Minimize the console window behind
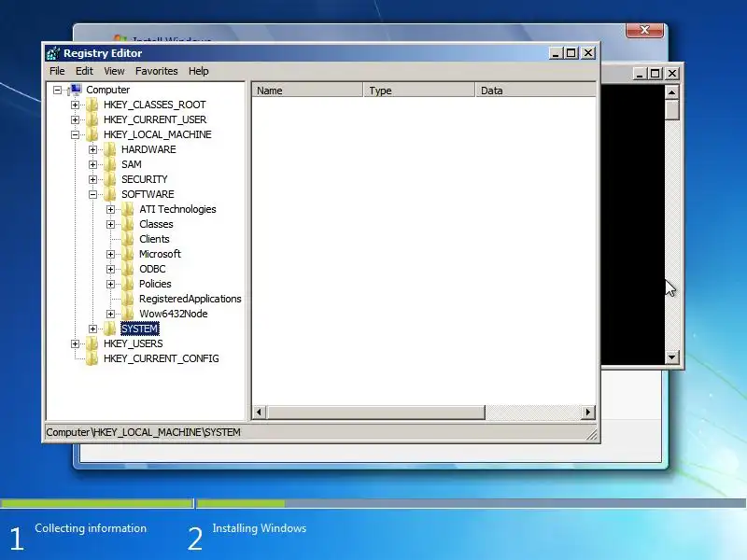This screenshot has height=560, width=747. coord(640,74)
